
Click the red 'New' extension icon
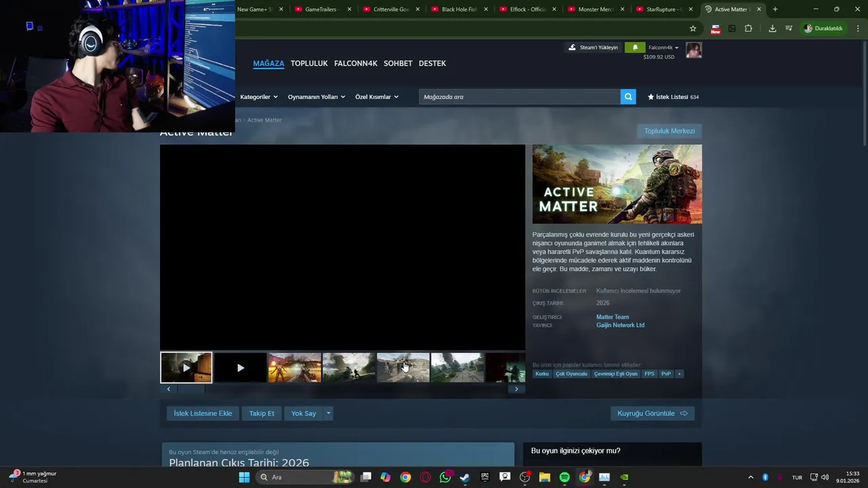[715, 28]
